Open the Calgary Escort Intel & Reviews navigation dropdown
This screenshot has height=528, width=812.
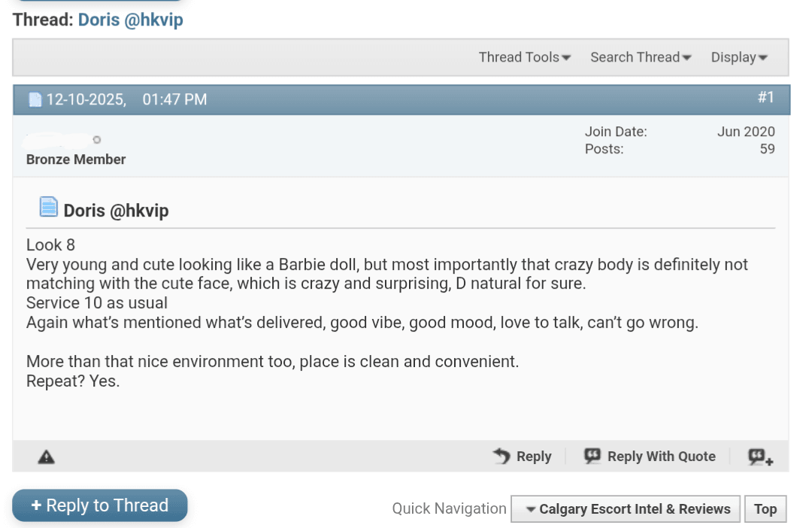[x=626, y=509]
